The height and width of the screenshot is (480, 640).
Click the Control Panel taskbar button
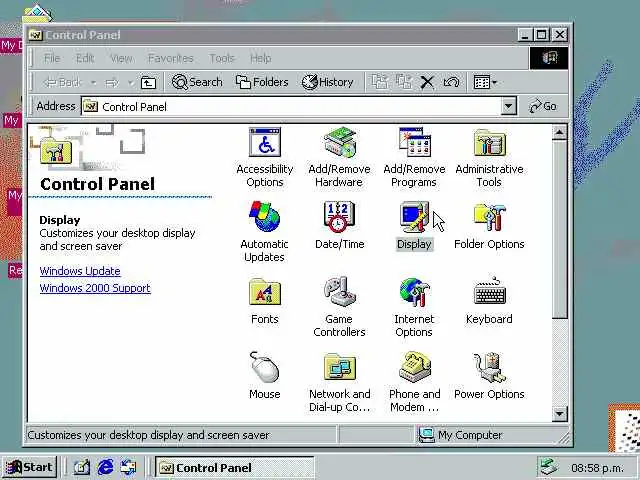[x=234, y=467]
